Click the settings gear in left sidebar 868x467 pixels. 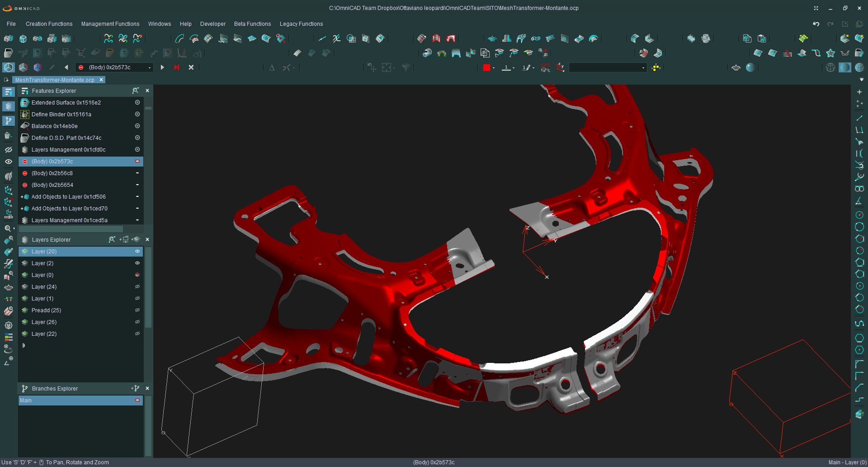point(8,325)
